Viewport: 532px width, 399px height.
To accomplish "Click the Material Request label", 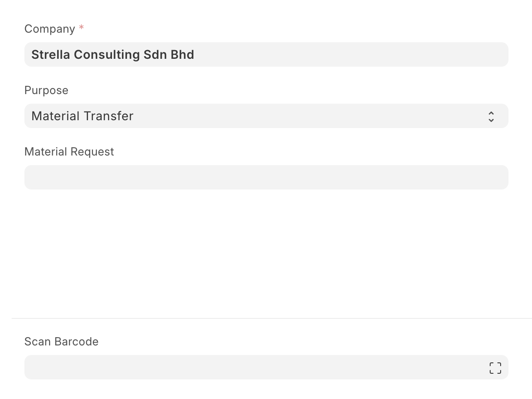I will click(x=69, y=152).
